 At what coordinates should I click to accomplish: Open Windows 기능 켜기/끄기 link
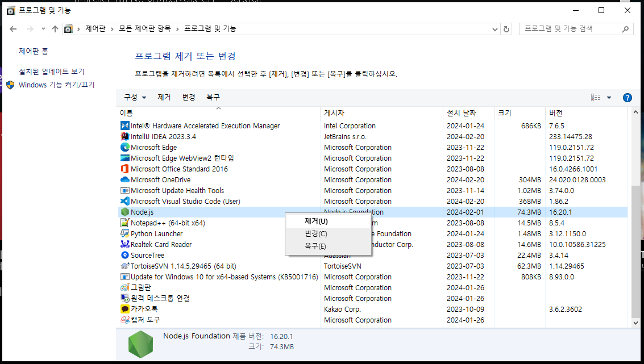[x=57, y=85]
